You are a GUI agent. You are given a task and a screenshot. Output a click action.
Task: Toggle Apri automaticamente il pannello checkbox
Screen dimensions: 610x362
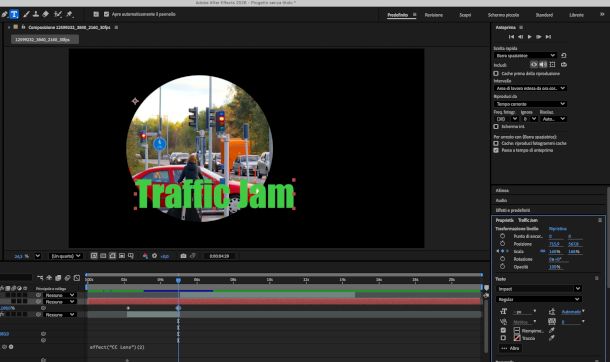(x=107, y=14)
